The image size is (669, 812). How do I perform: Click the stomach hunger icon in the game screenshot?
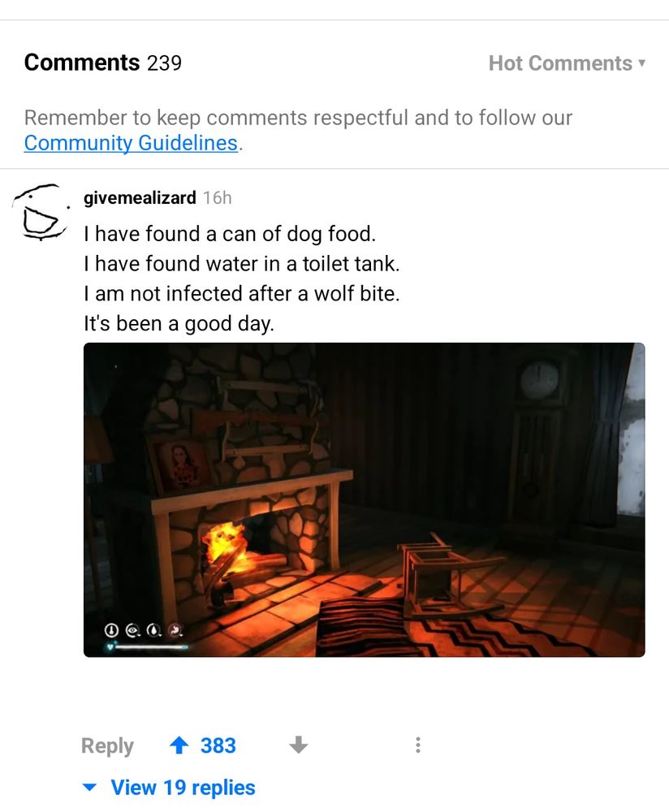click(176, 630)
